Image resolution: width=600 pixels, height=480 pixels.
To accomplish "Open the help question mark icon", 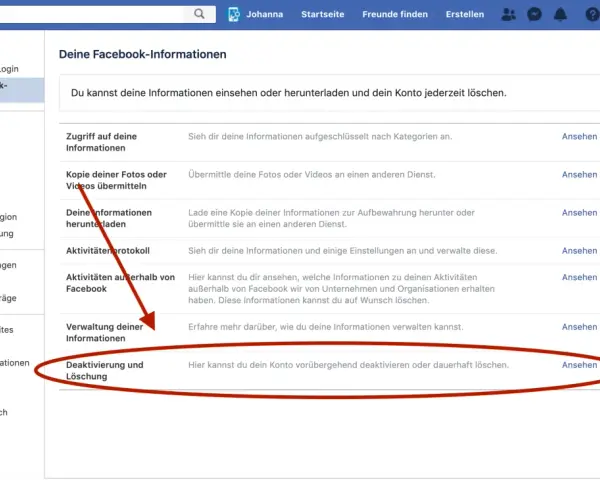I will (592, 15).
